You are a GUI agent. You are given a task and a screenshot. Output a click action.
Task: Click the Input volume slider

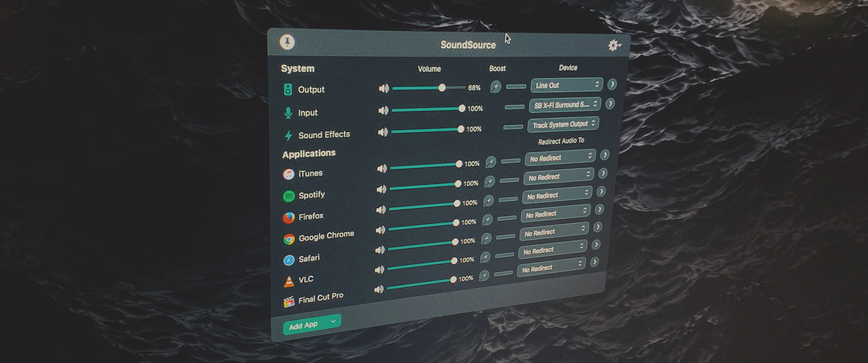[x=429, y=109]
